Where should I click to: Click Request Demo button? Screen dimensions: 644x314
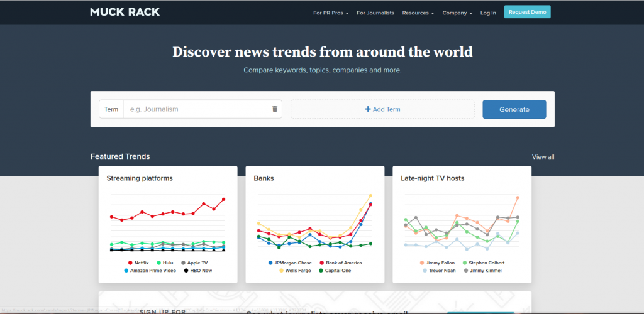(x=528, y=12)
